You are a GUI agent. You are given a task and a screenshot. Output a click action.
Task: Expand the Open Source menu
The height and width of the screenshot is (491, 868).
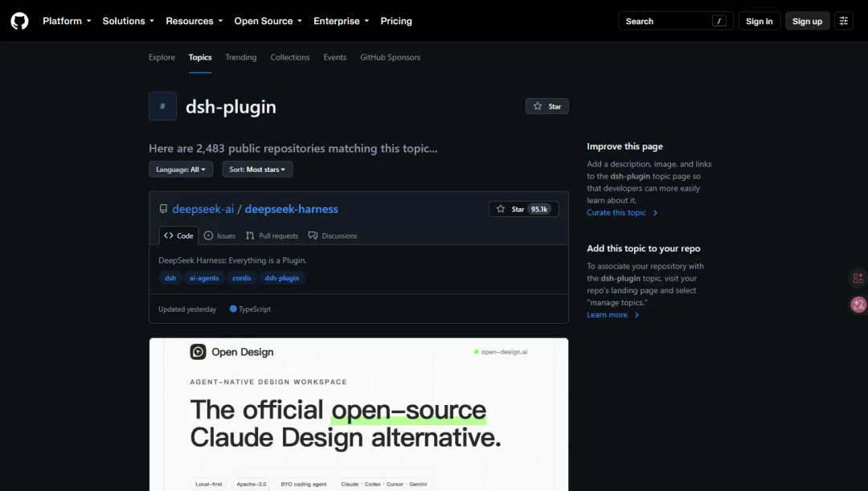coord(268,21)
